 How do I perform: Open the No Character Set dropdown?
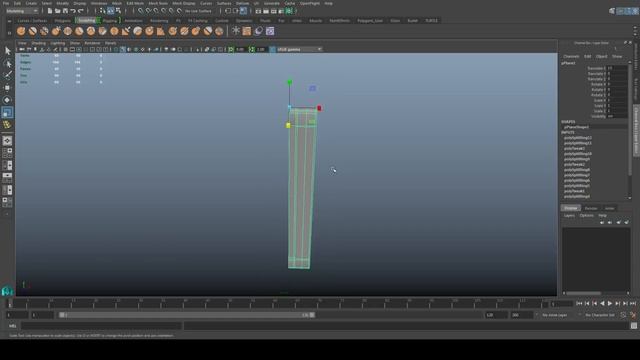coord(600,315)
